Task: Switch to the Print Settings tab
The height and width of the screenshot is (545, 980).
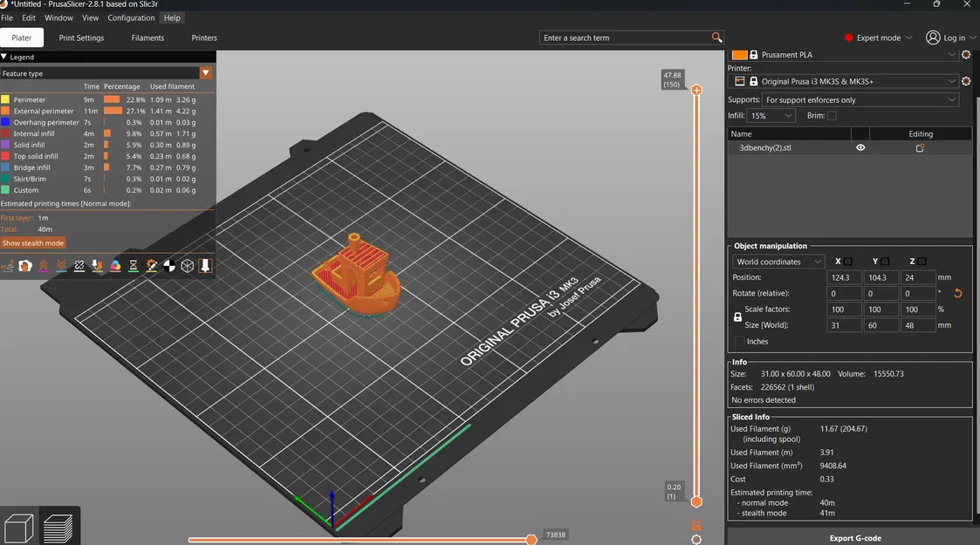Action: click(x=81, y=37)
